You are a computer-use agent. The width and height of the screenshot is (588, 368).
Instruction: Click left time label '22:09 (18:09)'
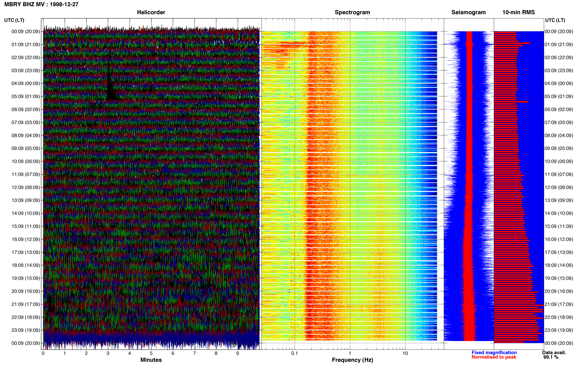(x=26, y=317)
